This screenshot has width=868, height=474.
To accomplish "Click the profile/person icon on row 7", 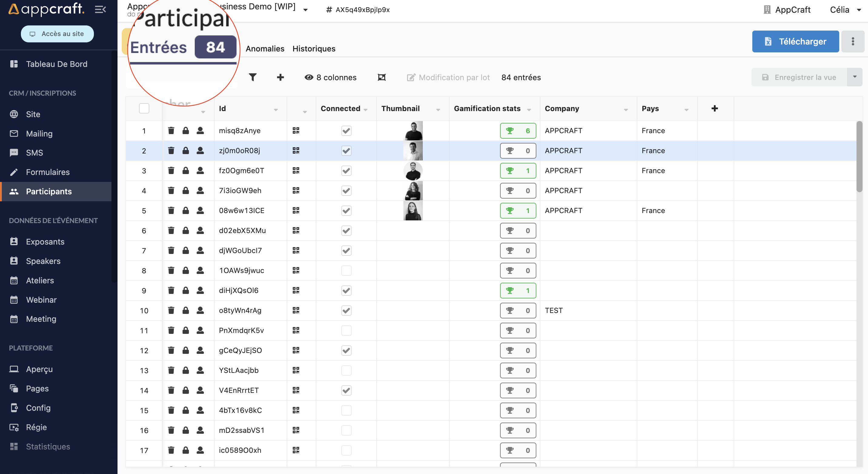I will [200, 250].
